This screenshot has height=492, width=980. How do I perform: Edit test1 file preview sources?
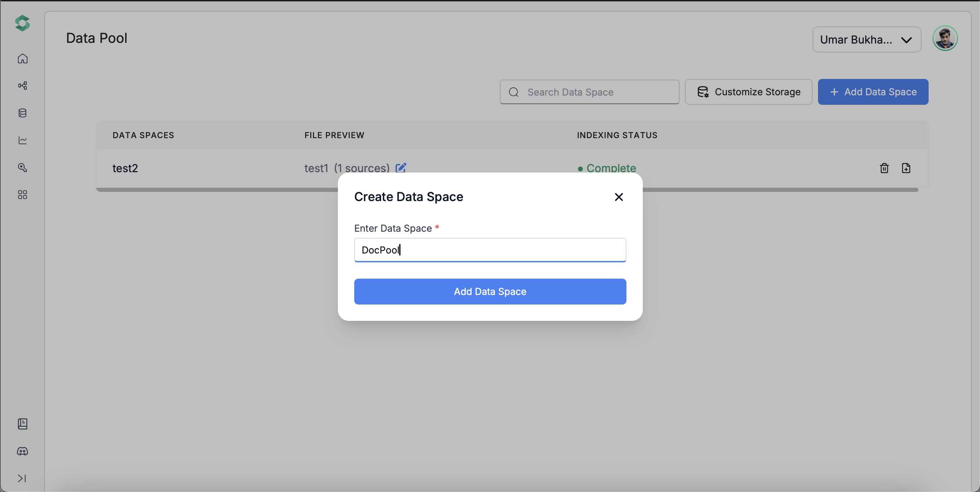[x=401, y=168]
